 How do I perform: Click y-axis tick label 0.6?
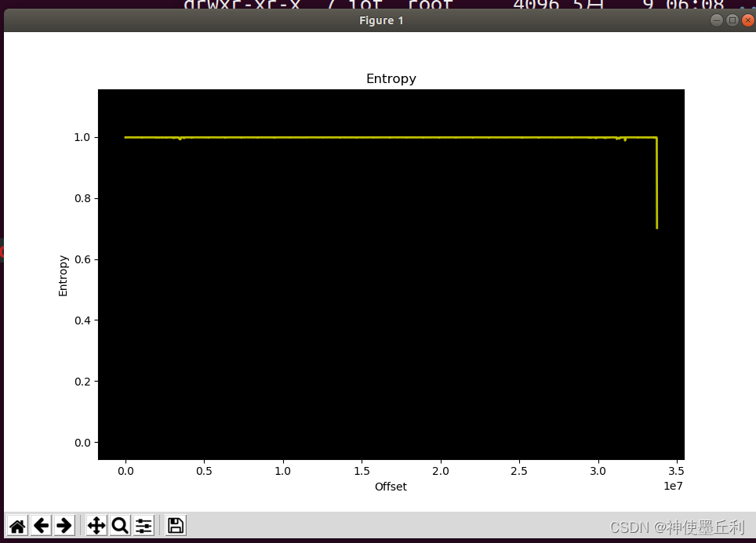82,259
